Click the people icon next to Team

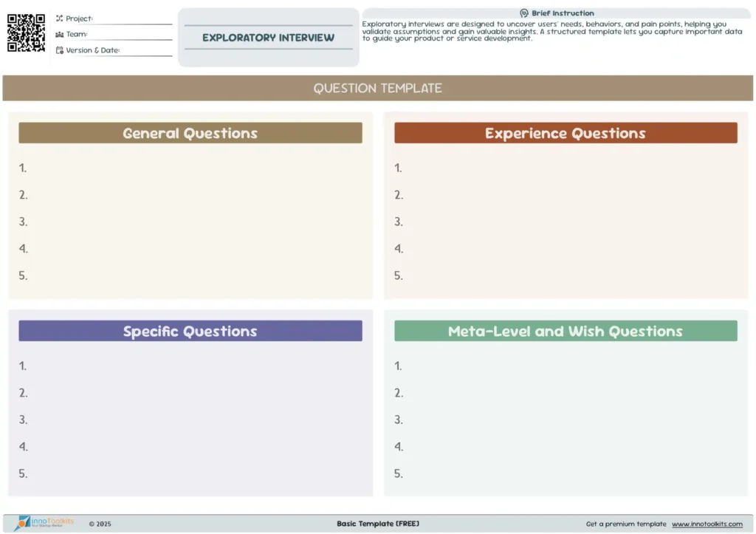[60, 34]
